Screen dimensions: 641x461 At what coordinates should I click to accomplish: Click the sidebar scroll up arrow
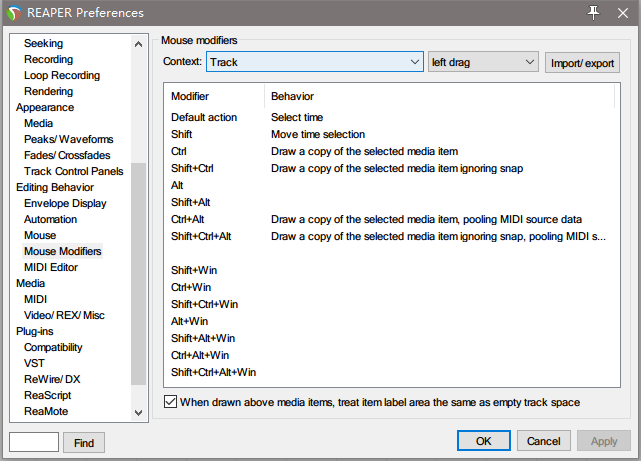point(139,44)
